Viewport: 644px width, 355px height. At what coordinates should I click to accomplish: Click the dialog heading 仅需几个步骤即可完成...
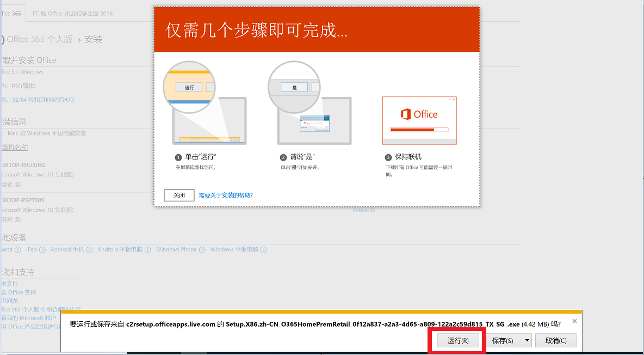tap(257, 30)
